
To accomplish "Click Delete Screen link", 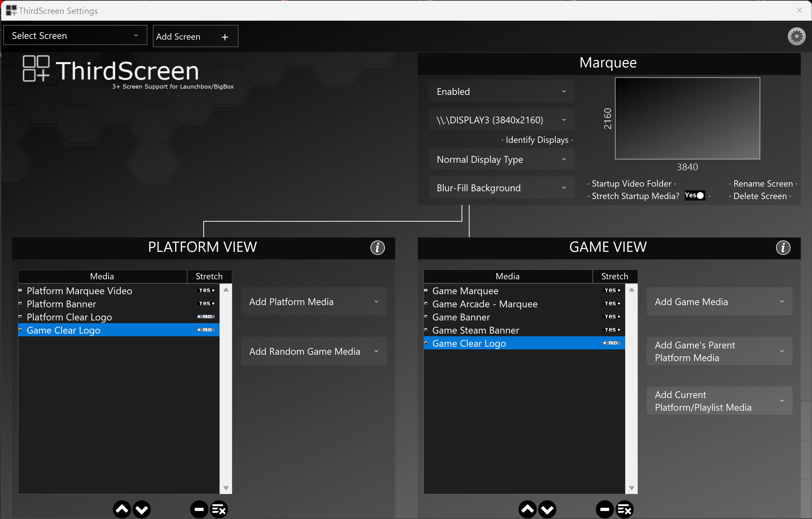I will (x=760, y=196).
